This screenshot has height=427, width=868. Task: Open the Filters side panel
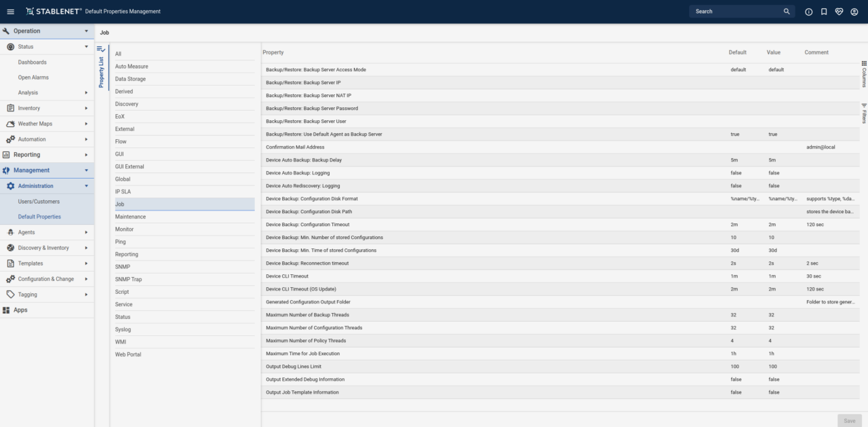tap(864, 113)
